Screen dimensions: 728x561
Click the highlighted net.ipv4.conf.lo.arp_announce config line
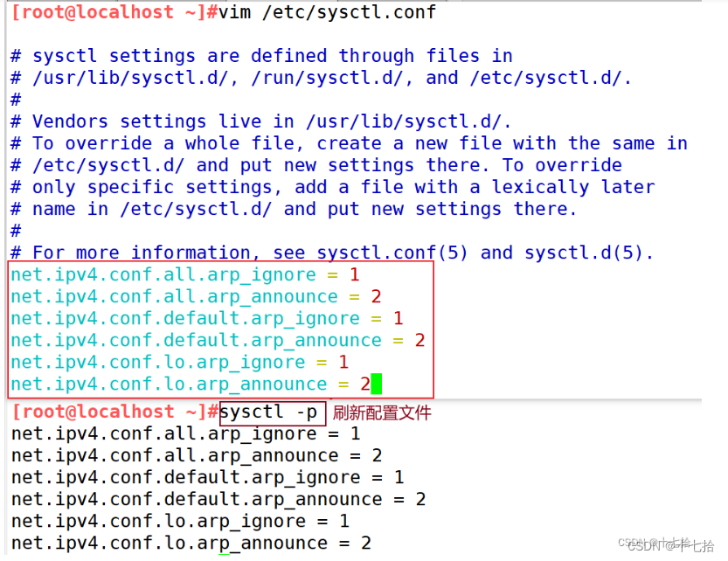tap(191, 384)
